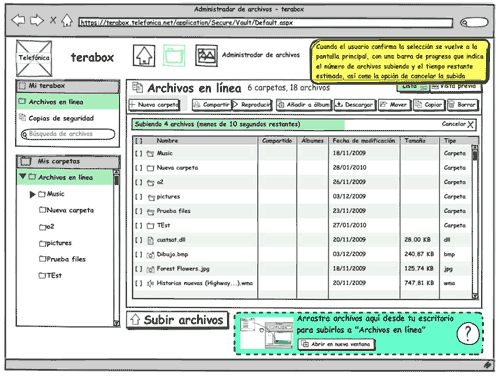The height and width of the screenshot is (376, 500).
Task: Check the Music row checkbox
Action: pyautogui.click(x=139, y=154)
